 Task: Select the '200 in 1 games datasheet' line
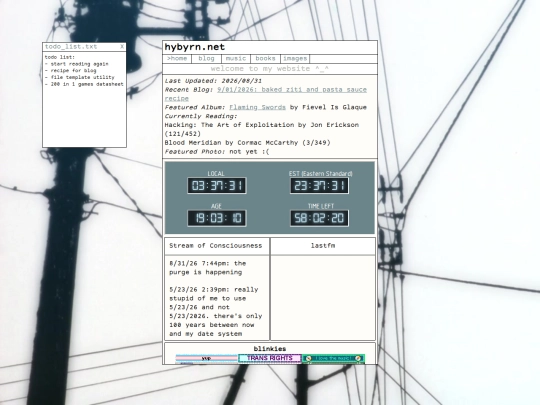[x=84, y=84]
